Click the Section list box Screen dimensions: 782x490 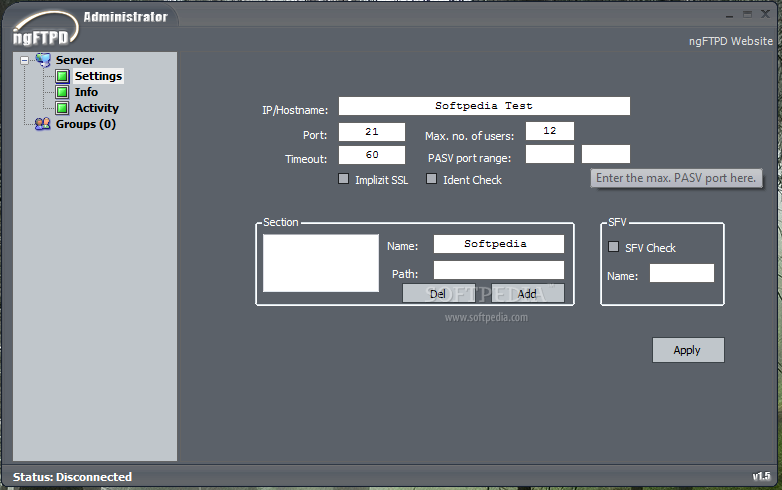pyautogui.click(x=321, y=263)
